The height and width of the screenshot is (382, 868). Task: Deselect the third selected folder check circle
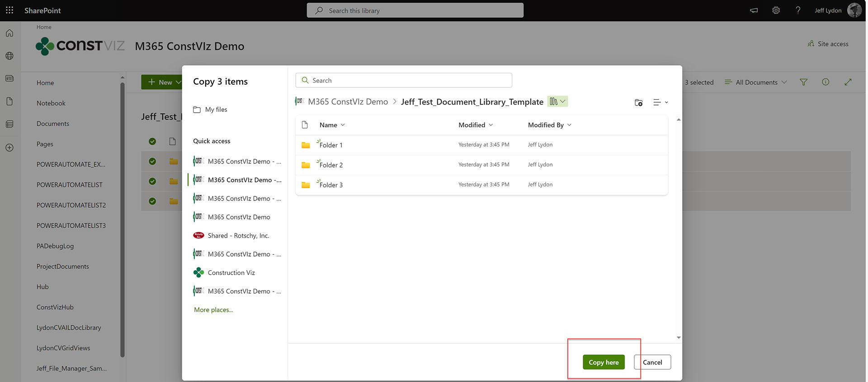(152, 201)
